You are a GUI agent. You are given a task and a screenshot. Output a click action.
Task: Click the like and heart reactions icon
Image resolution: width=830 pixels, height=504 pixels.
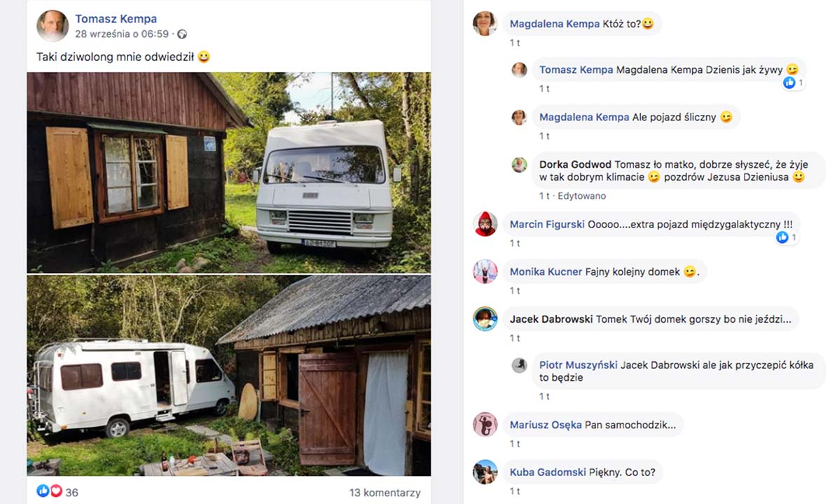click(49, 491)
